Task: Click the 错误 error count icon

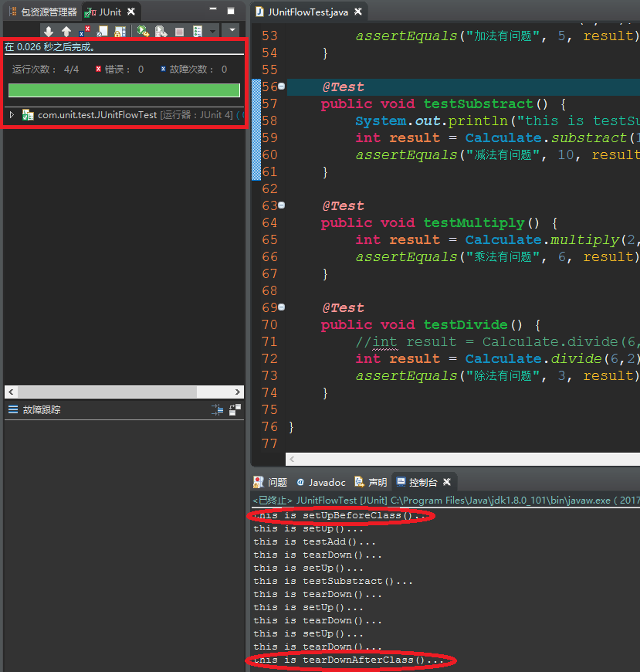Action: (x=98, y=69)
